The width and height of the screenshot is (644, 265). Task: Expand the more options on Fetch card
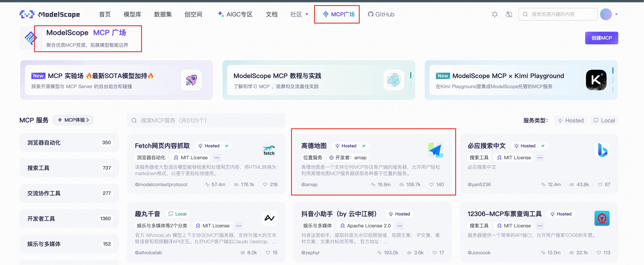(x=216, y=157)
